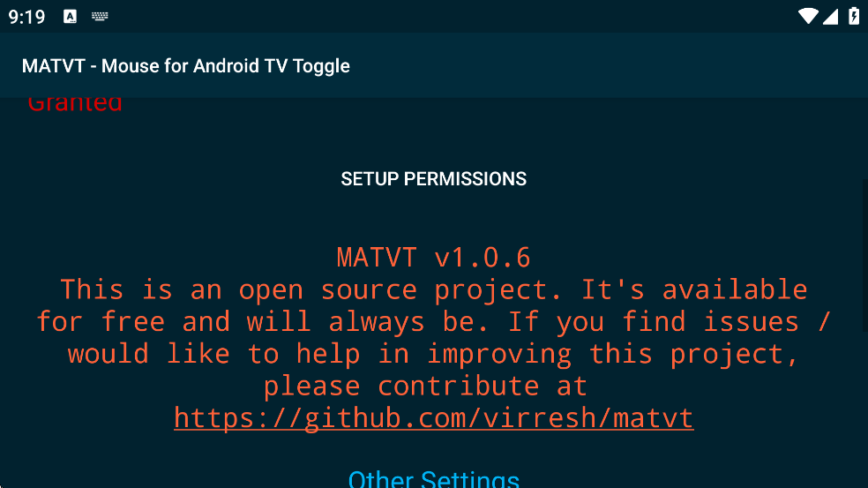Tap the cellular signal strength icon

pos(830,16)
